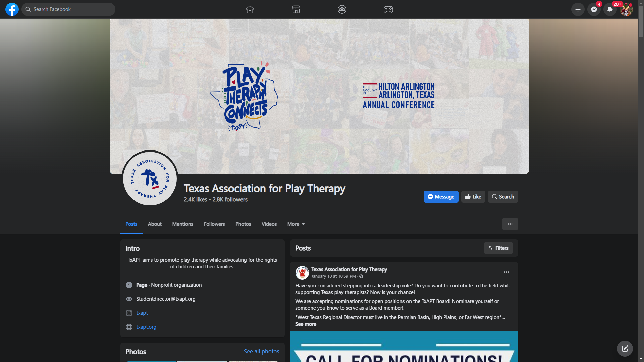This screenshot has height=362, width=644.
Task: Click the website globe icon in Intro
Action: tap(129, 327)
